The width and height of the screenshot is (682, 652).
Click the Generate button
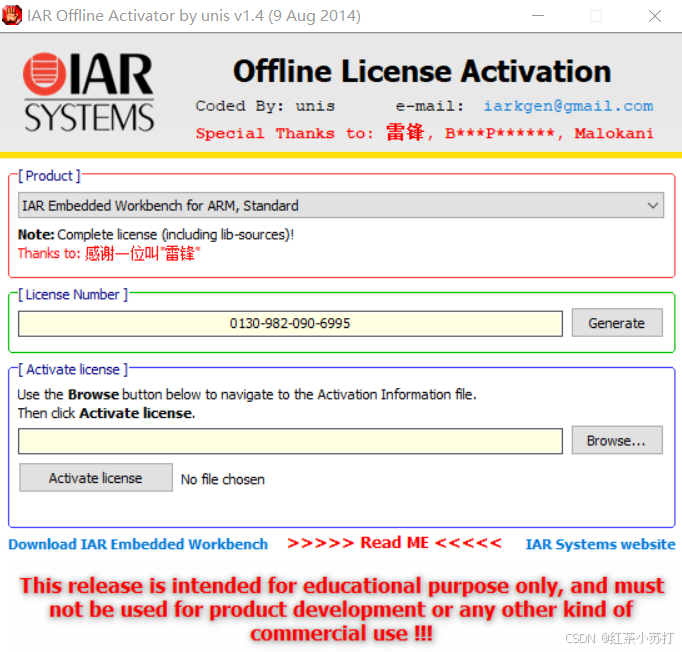617,323
